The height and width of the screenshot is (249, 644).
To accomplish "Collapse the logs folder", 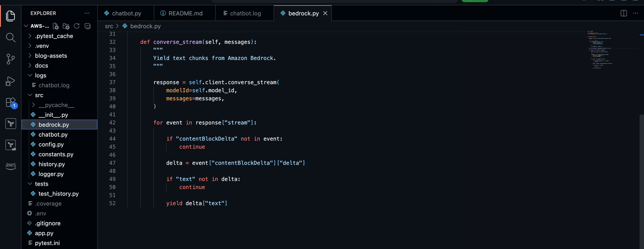I will pos(30,75).
